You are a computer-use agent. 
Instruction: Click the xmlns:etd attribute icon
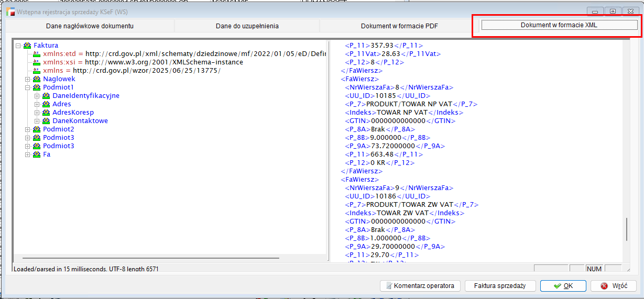tap(37, 54)
